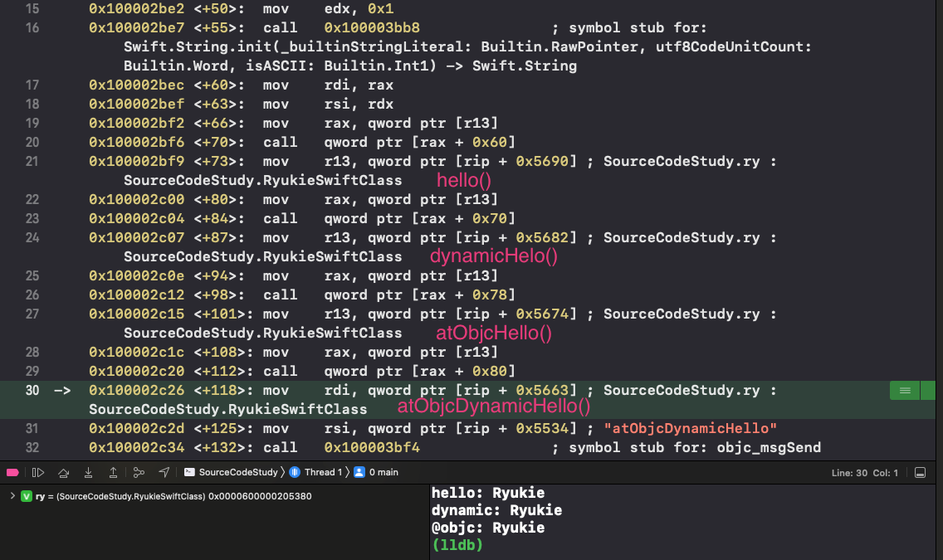Click the Step Into debug icon
This screenshot has height=560, width=943.
click(88, 472)
